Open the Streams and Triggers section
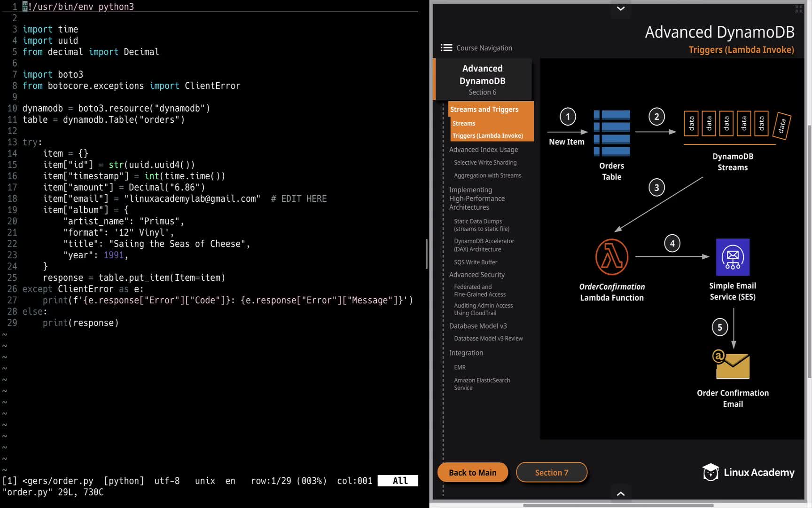 (484, 109)
